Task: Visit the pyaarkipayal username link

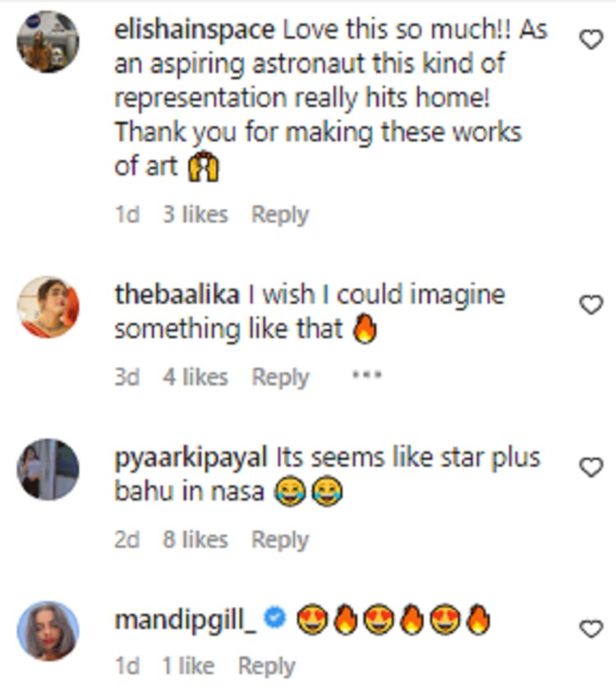Action: click(x=191, y=458)
